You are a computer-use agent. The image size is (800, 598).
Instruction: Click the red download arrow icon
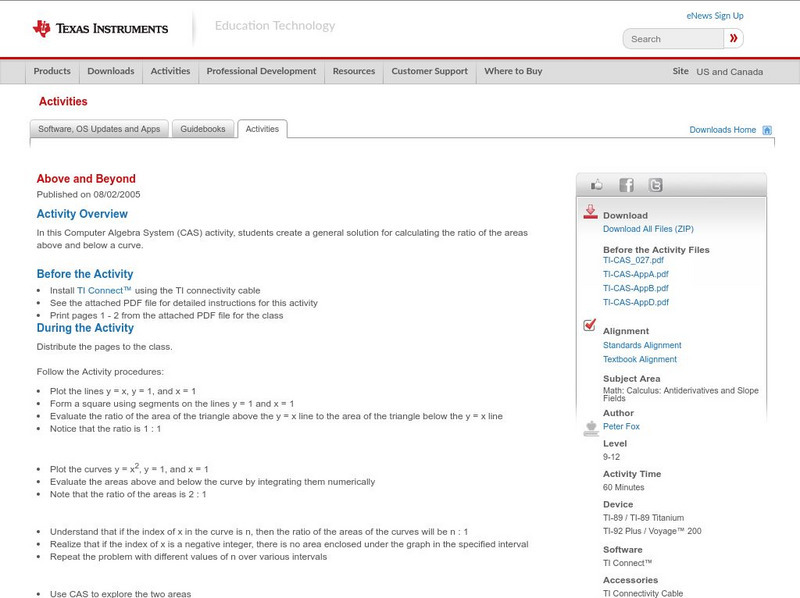(590, 212)
